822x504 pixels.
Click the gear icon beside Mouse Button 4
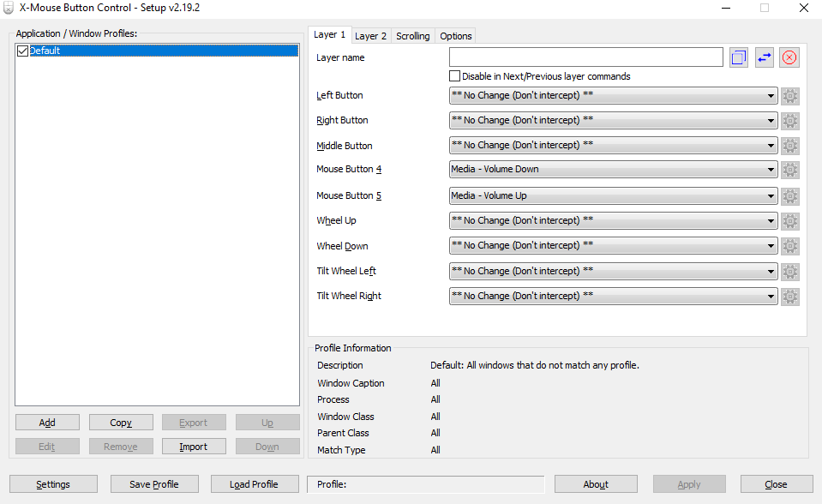pos(790,170)
